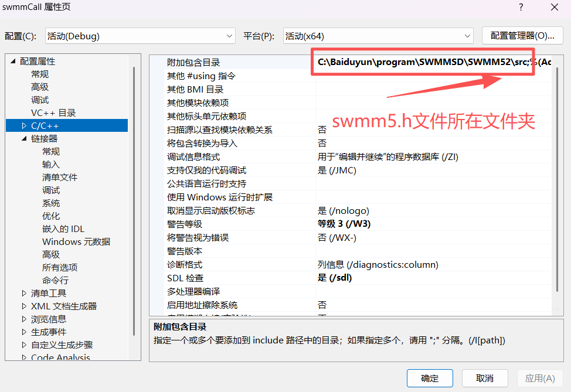Expand the 自定义生成步骤 node arrow
This screenshot has height=392, width=571.
point(24,345)
